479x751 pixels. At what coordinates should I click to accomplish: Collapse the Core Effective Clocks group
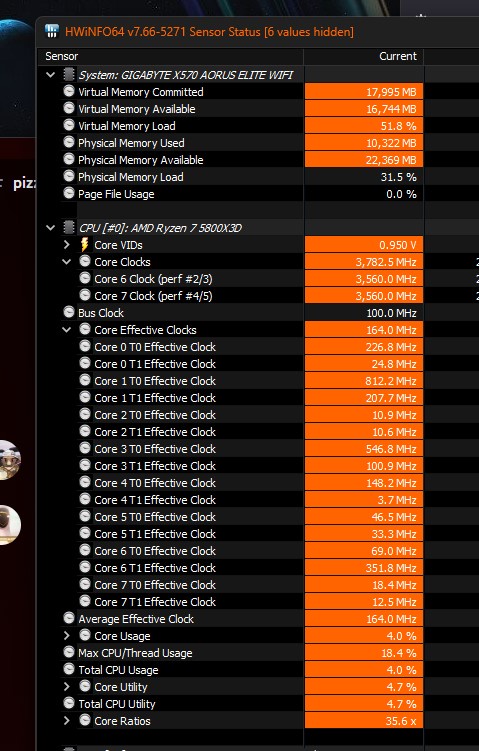pyautogui.click(x=67, y=330)
